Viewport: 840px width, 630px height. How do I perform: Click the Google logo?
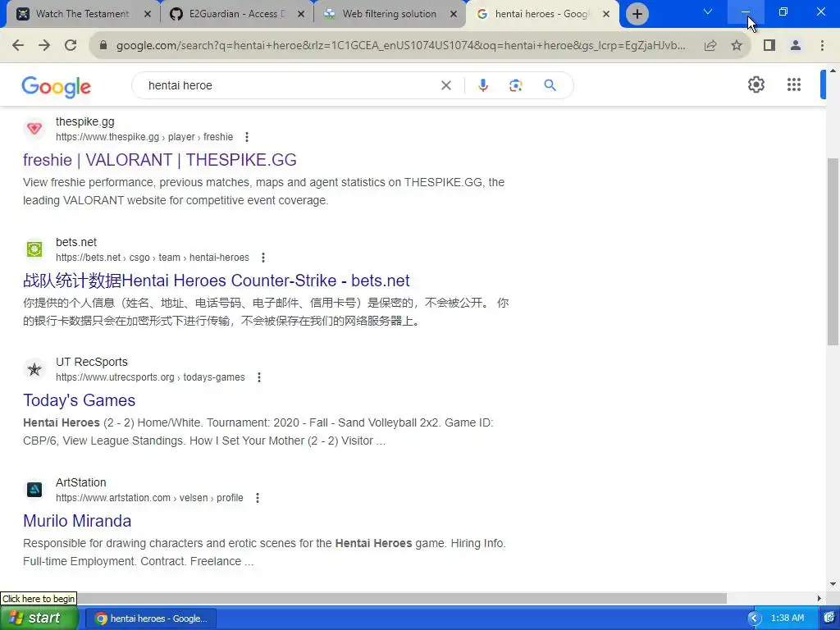57,86
